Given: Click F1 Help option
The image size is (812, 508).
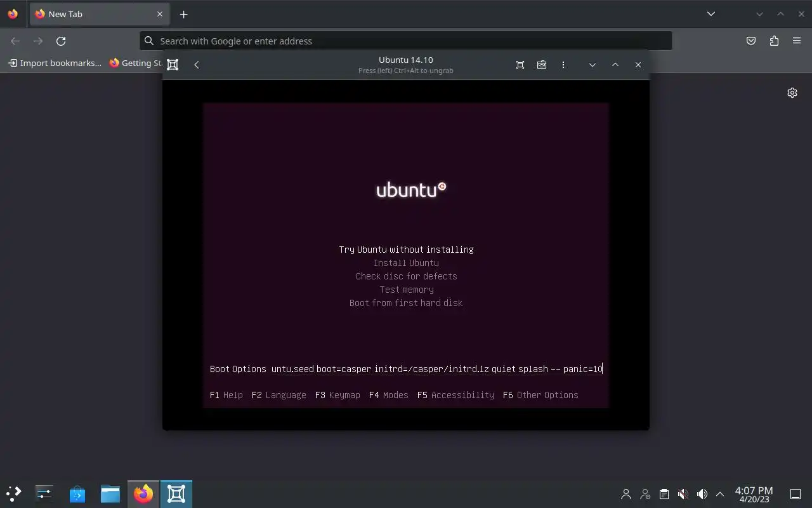Looking at the screenshot, I should 226,395.
